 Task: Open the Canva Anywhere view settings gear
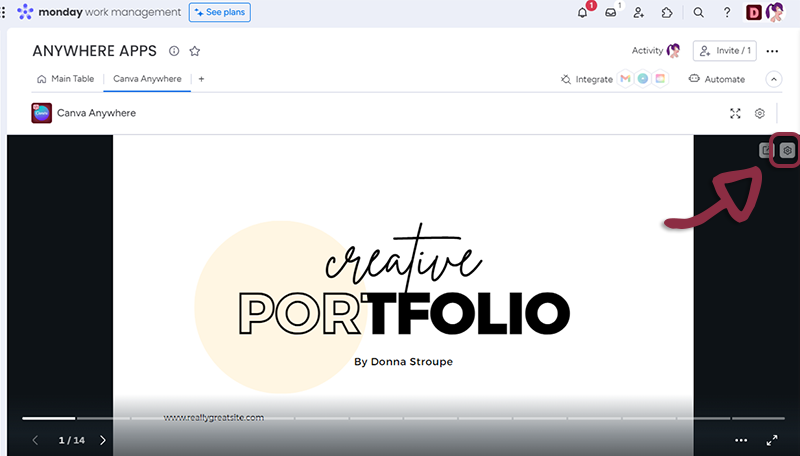760,113
